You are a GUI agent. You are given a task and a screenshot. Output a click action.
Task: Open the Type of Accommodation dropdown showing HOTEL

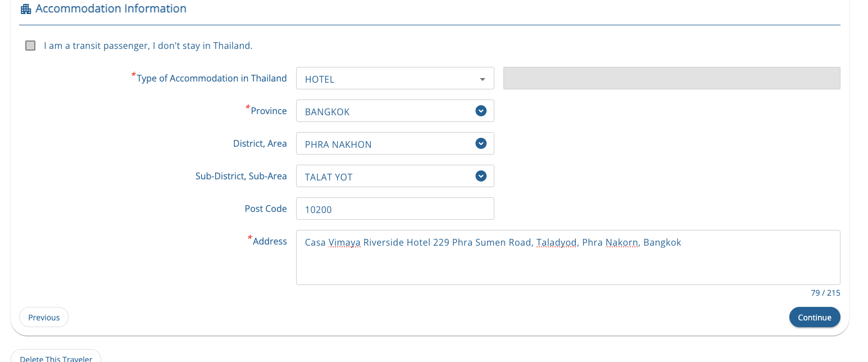388,79
